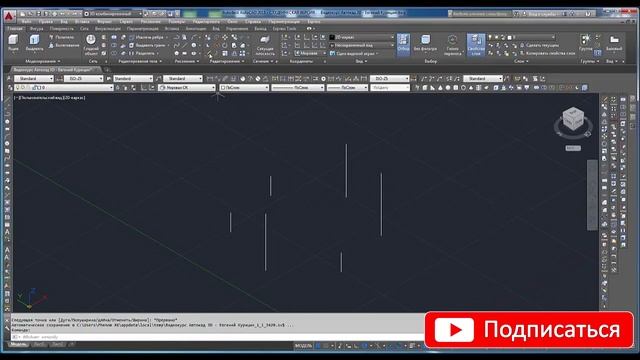This screenshot has width=640, height=360.
Task: Click the Базовый view tool
Action: (x=614, y=43)
